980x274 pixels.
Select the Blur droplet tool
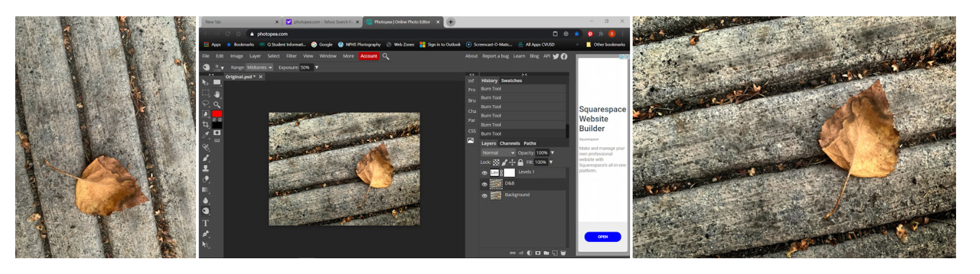[x=205, y=201]
